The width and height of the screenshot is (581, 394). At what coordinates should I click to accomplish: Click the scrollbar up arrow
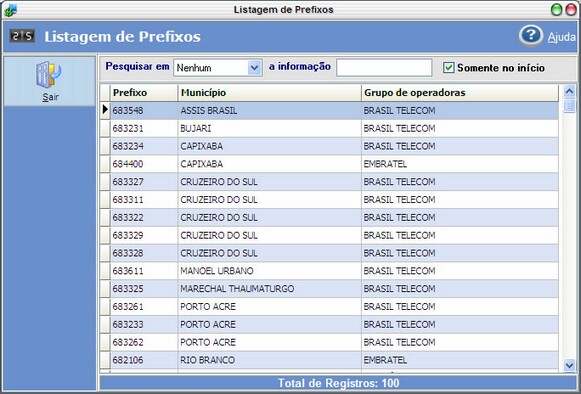coord(569,91)
